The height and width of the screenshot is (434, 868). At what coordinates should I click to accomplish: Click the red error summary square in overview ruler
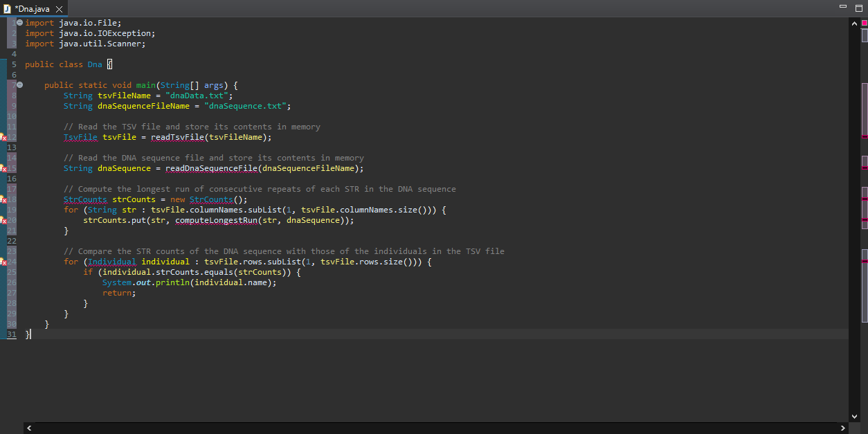[865, 23]
